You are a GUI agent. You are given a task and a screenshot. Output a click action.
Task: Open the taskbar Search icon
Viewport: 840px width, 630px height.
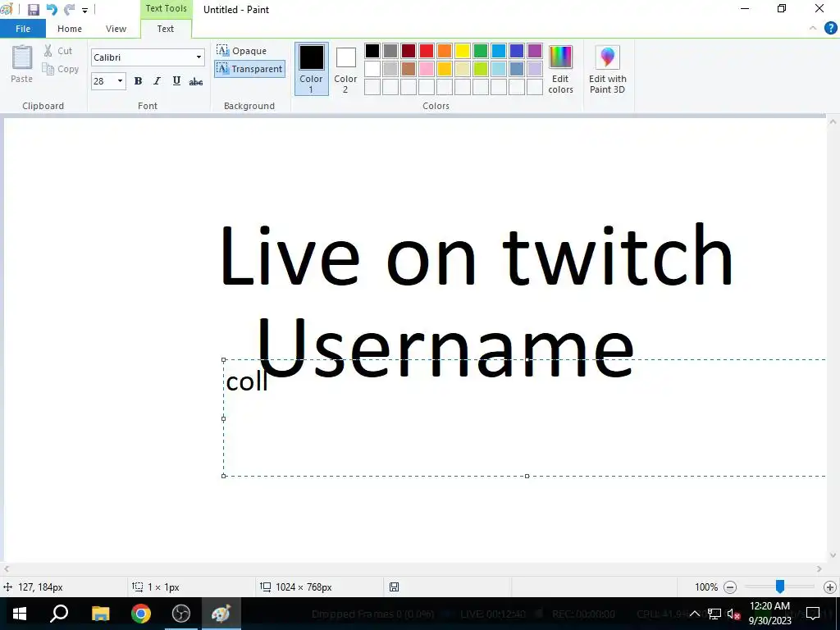point(59,614)
